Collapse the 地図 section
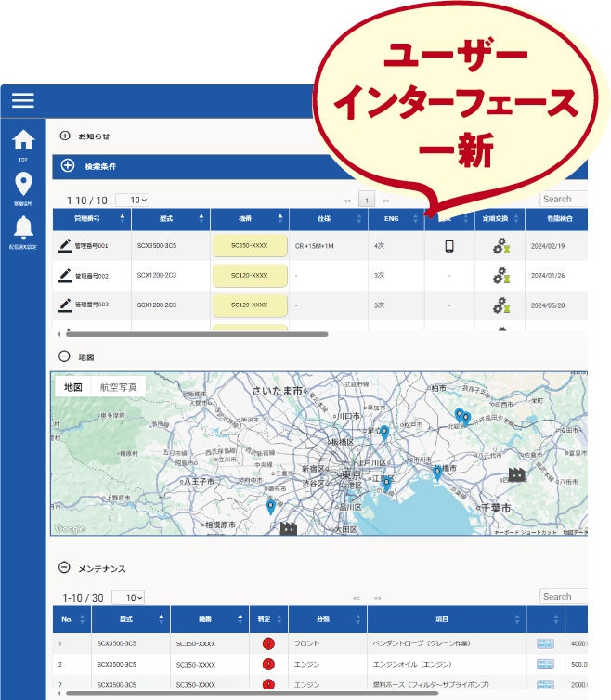The height and width of the screenshot is (700, 611). click(64, 356)
